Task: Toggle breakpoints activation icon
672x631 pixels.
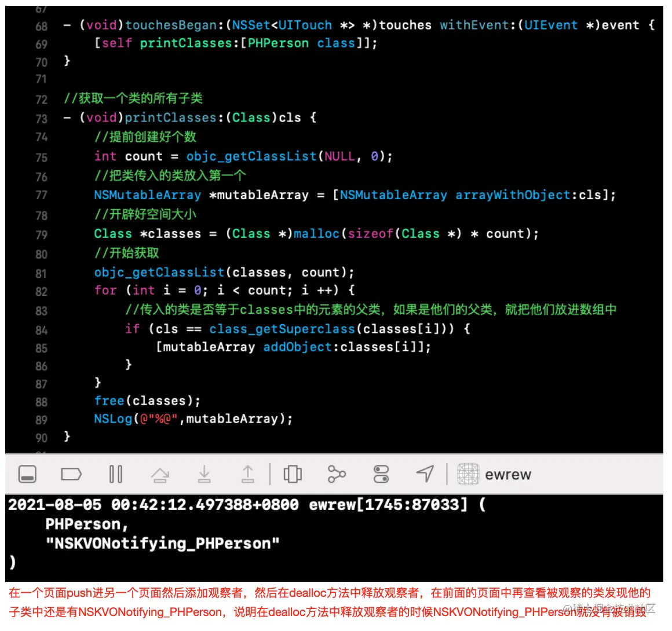Action: 71,474
